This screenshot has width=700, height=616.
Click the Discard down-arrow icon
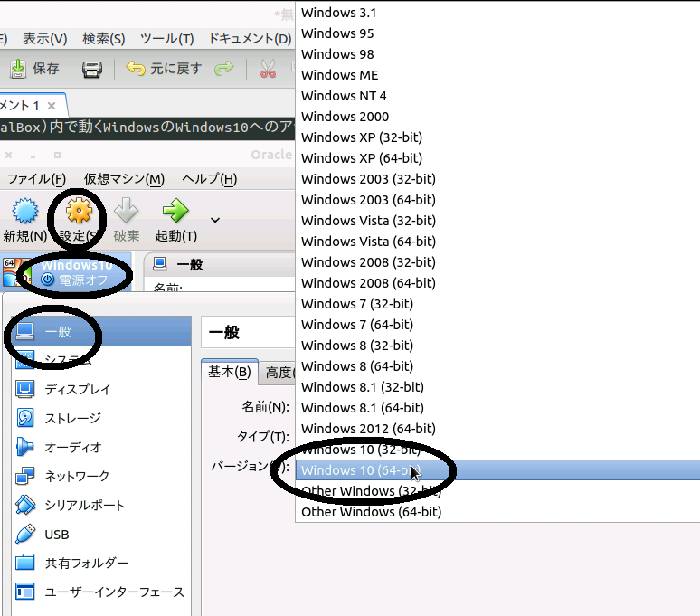[127, 210]
